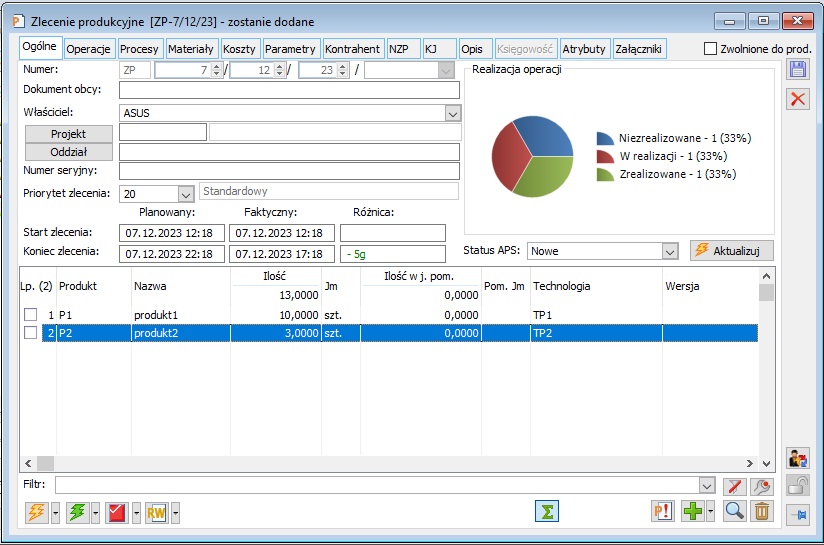
Task: Click the green lightning bolt icon
Action: [x=75, y=512]
